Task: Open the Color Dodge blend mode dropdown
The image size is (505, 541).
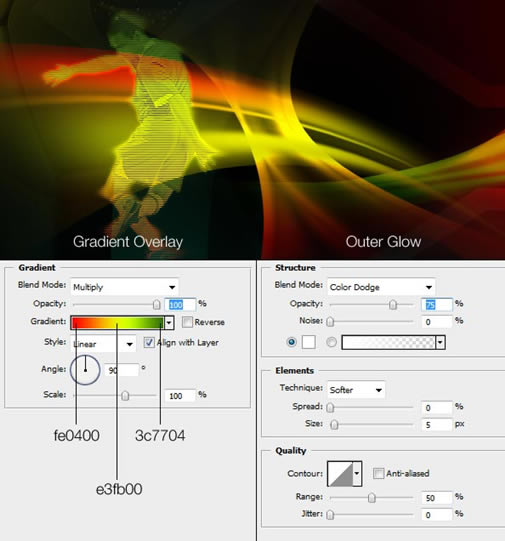Action: coord(381,287)
